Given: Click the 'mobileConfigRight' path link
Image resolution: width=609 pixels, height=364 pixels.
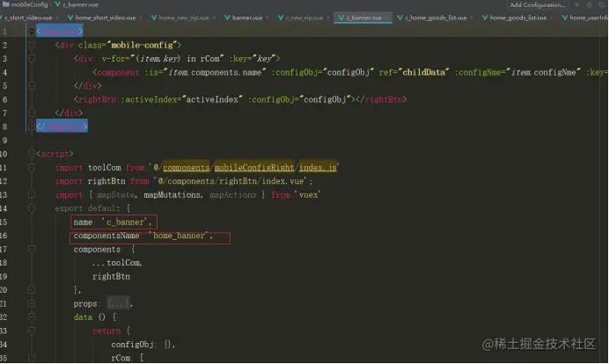Looking at the screenshot, I should [254, 168].
